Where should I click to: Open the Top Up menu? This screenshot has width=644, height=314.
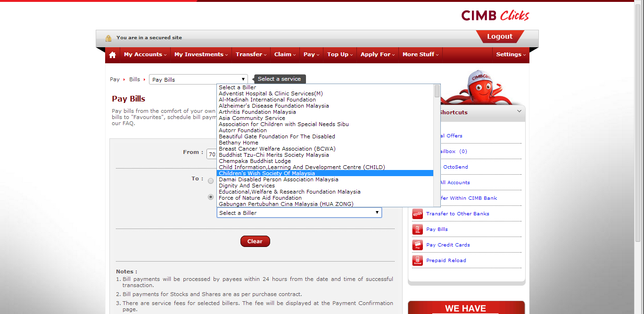click(x=340, y=55)
